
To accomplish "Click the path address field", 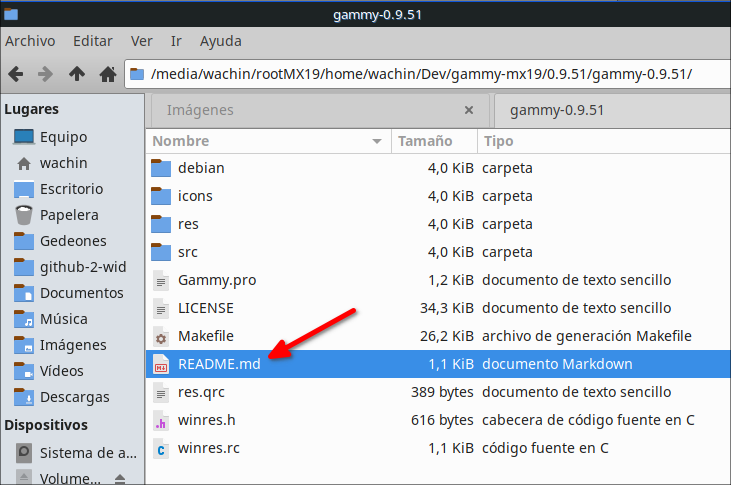I will 427,74.
